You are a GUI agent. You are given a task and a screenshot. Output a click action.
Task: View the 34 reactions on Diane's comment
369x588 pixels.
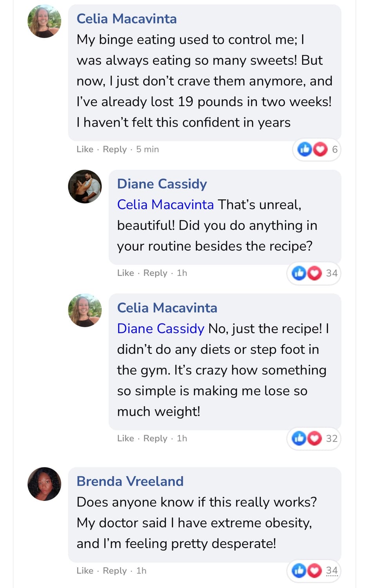coord(314,273)
